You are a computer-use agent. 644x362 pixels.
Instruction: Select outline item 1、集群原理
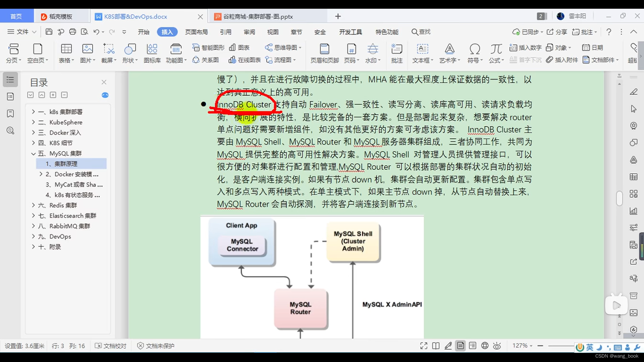71,164
